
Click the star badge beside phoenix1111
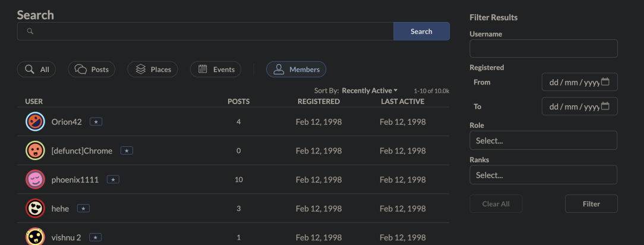tap(113, 180)
